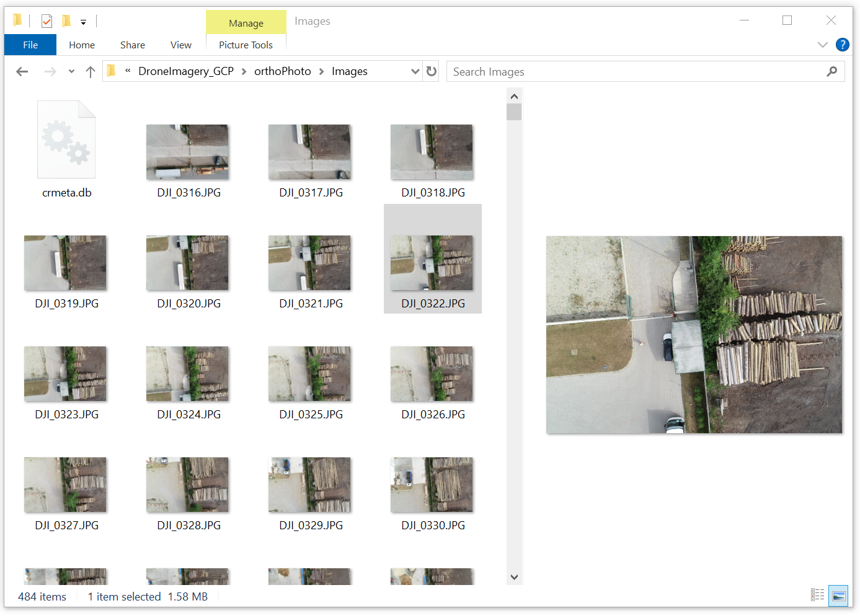
Task: Click the scrollbar up arrow
Action: coord(514,96)
